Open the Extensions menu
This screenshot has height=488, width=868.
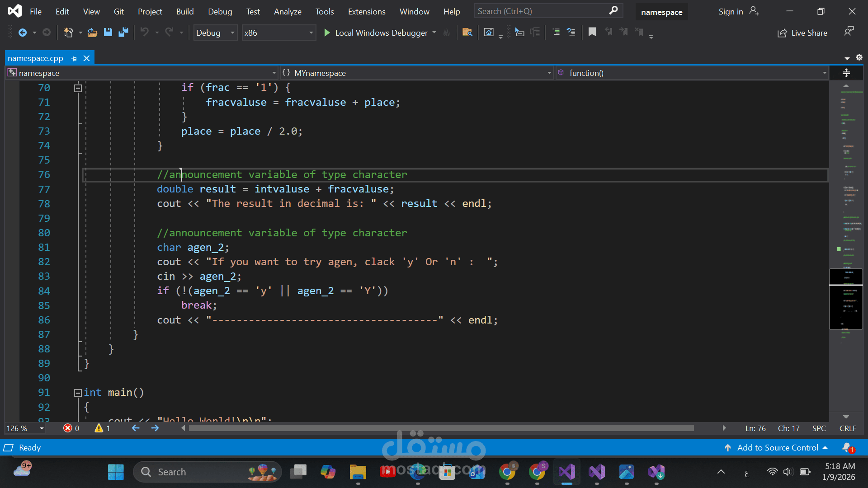point(366,12)
